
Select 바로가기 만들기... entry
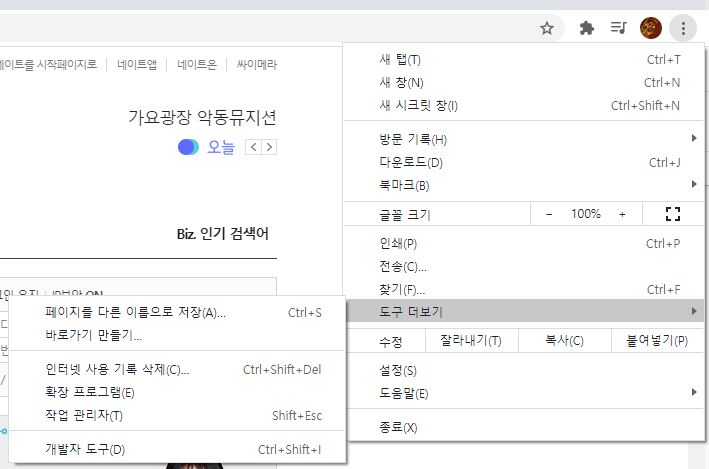click(x=177, y=335)
